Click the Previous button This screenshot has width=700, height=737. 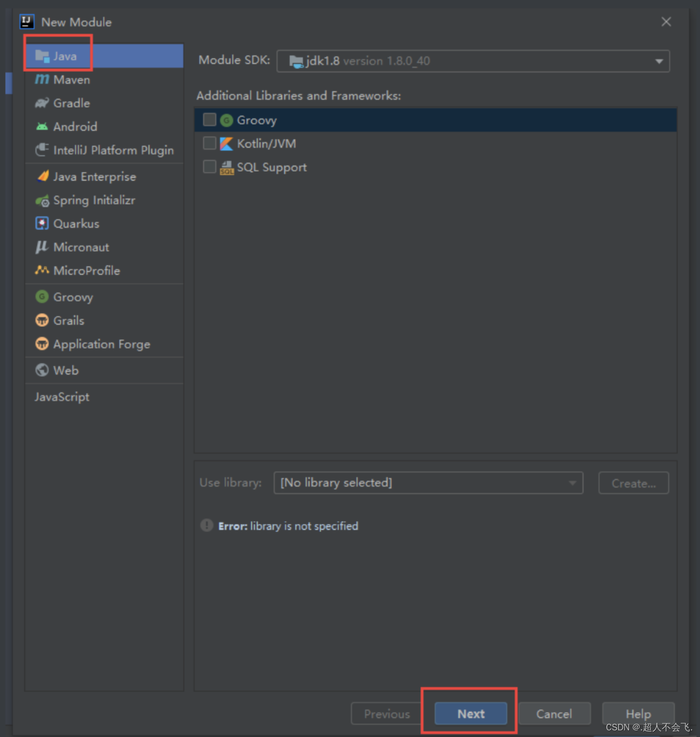point(387,713)
